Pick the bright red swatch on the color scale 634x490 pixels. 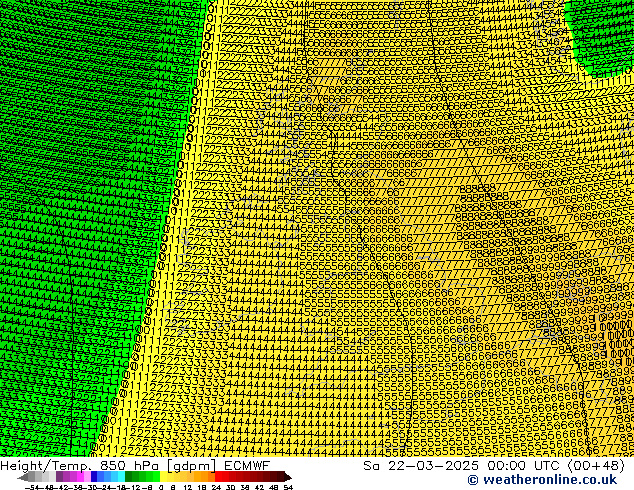coord(218,477)
